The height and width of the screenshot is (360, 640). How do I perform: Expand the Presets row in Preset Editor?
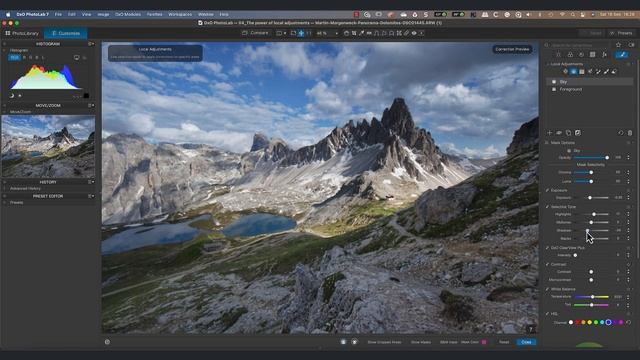tap(4, 202)
